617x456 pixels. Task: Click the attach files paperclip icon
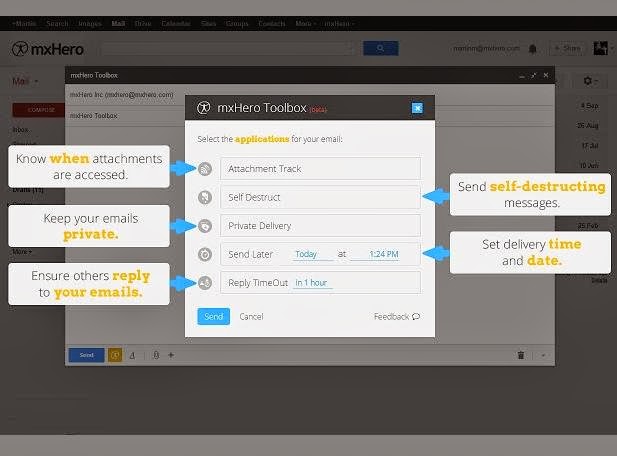pyautogui.click(x=156, y=355)
